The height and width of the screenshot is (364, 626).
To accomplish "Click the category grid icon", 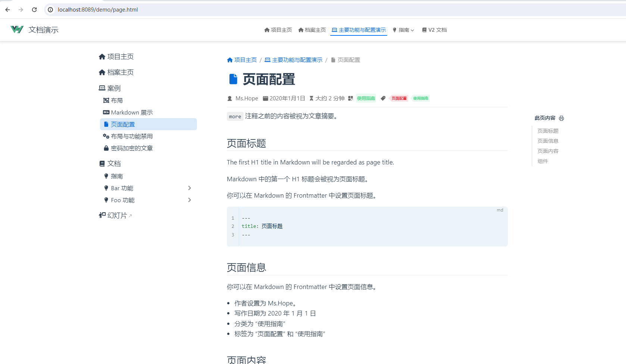I will click(x=350, y=98).
